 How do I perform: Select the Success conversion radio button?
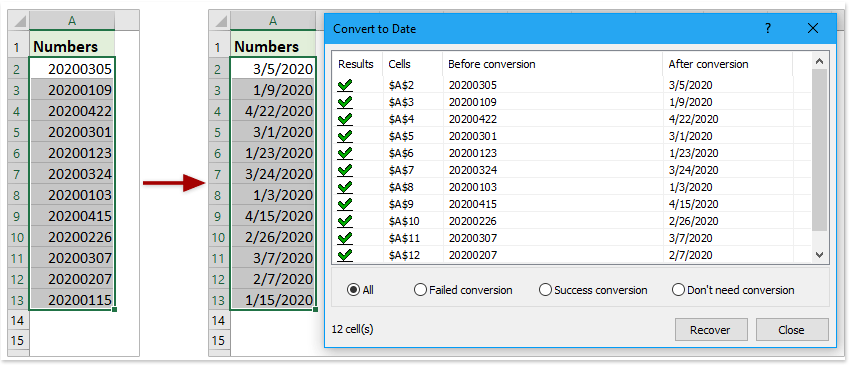tap(545, 290)
